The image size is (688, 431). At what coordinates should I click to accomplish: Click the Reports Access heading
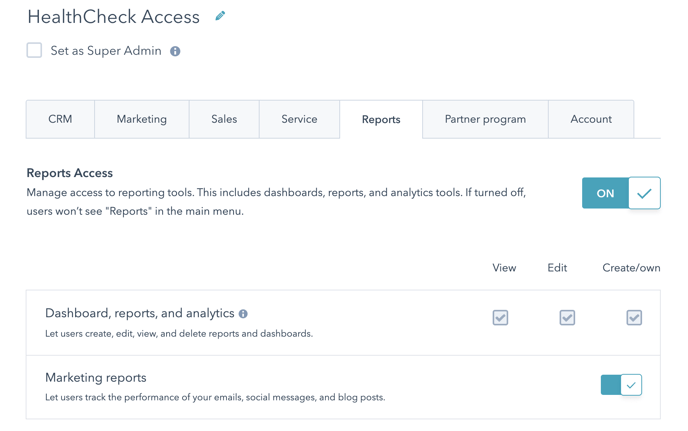70,173
